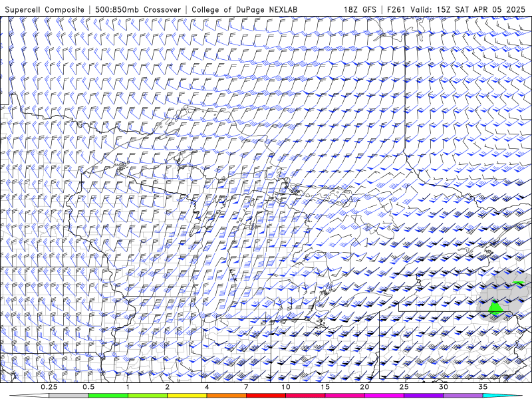Click the small green patch in gray area

coord(519,283)
